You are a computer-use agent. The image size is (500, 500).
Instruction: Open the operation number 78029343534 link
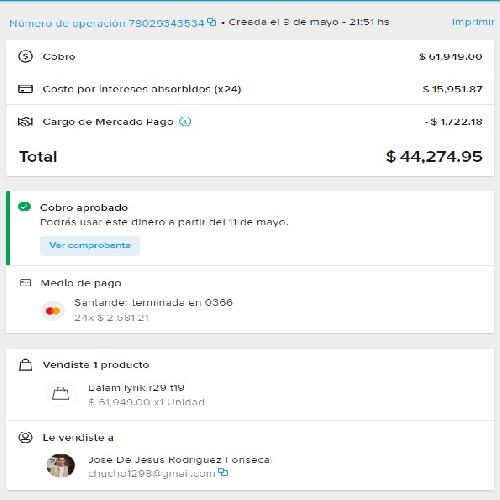pos(107,23)
